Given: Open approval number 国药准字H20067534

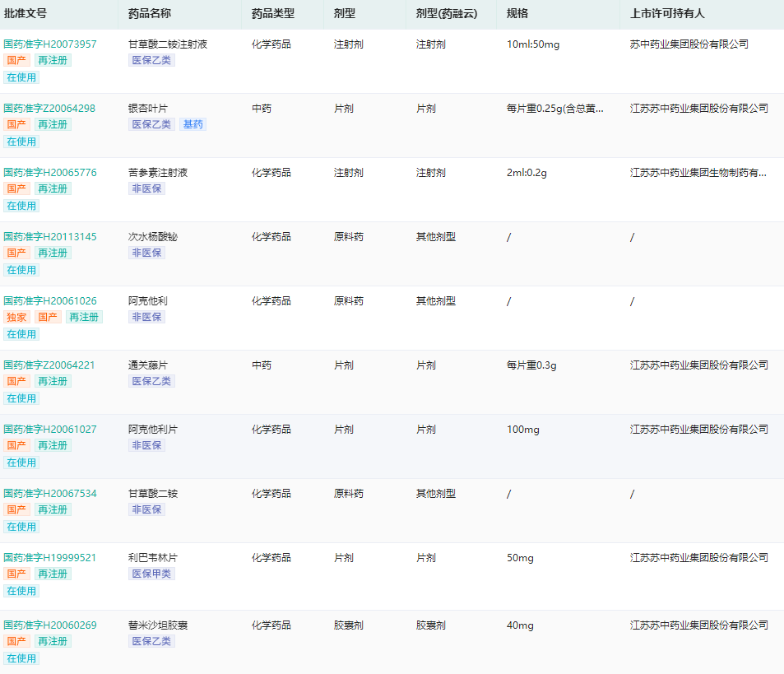Looking at the screenshot, I should pos(50,493).
